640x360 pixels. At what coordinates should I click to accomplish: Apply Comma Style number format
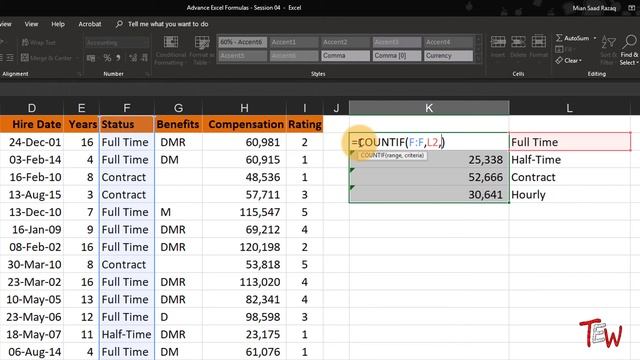click(118, 58)
